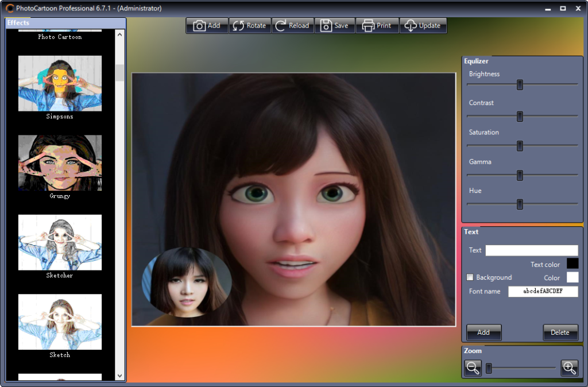Click the Update cloud icon
588x387 pixels.
click(x=410, y=25)
